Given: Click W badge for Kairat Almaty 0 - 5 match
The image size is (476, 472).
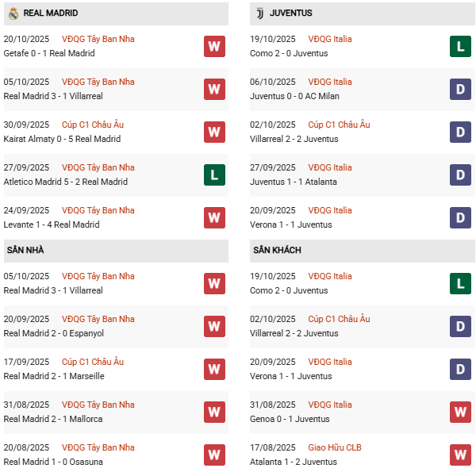Looking at the screenshot, I should click(214, 132).
